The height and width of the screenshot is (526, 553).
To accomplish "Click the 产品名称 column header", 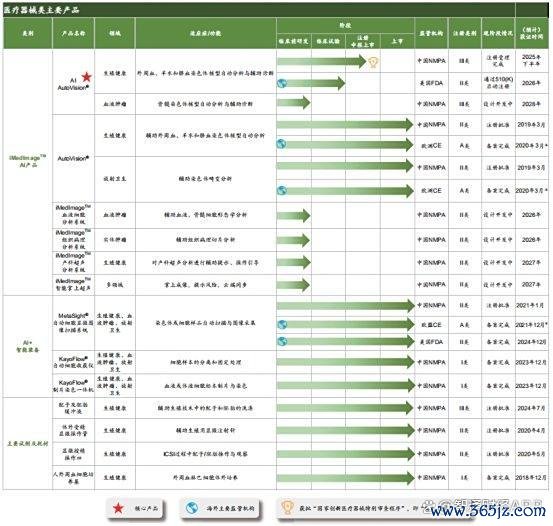I will (73, 33).
